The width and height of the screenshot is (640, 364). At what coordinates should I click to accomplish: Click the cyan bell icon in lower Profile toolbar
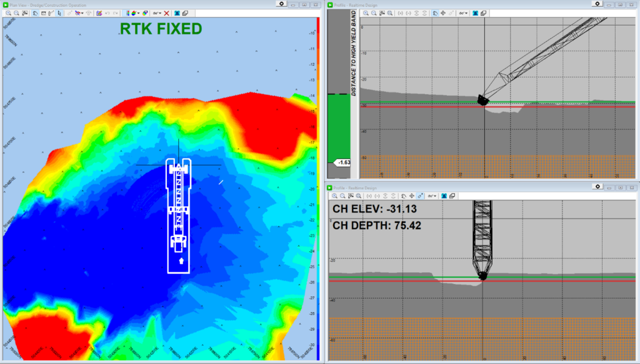point(444,196)
